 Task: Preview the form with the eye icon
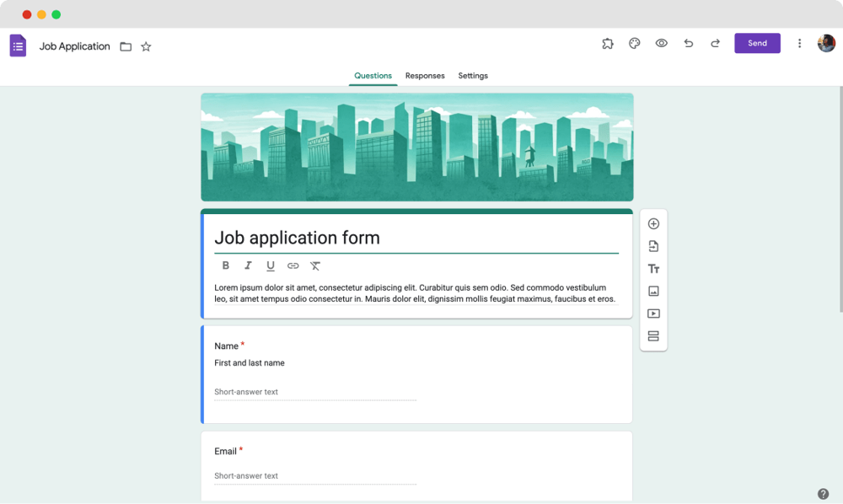click(x=661, y=43)
